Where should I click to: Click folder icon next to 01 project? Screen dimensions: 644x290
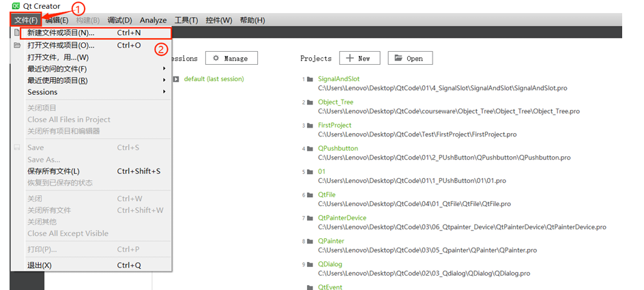310,172
